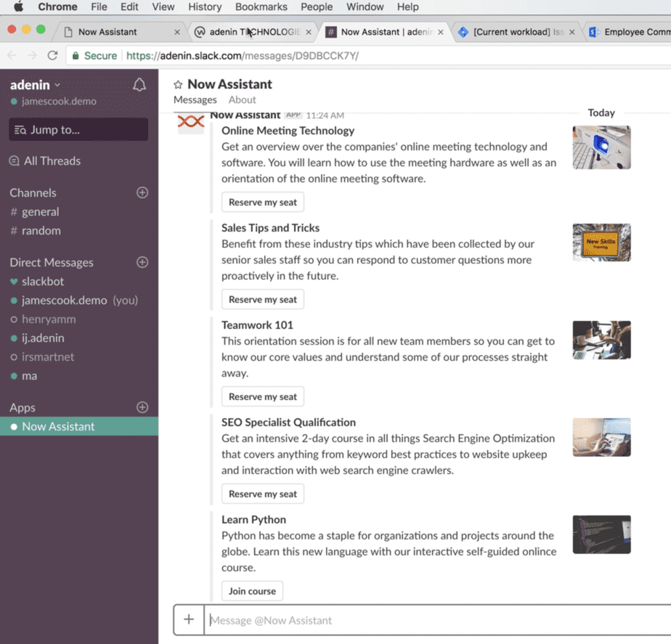Open jamescook.demo (you) direct message
This screenshot has height=644, width=671.
coord(80,301)
